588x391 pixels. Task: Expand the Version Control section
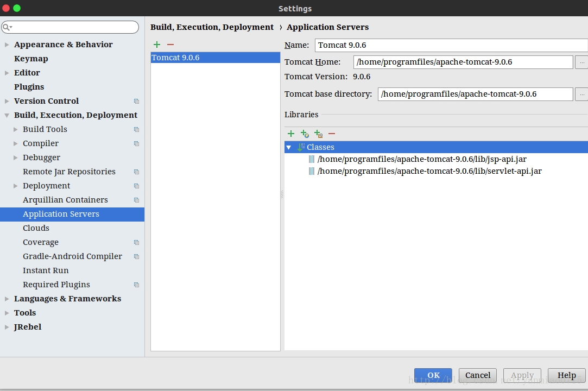click(7, 102)
